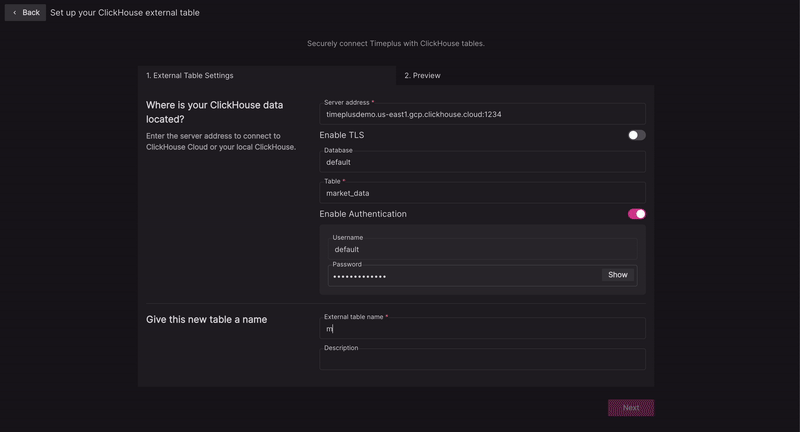Enable the TLS toggle switch
This screenshot has width=800, height=432.
[636, 135]
